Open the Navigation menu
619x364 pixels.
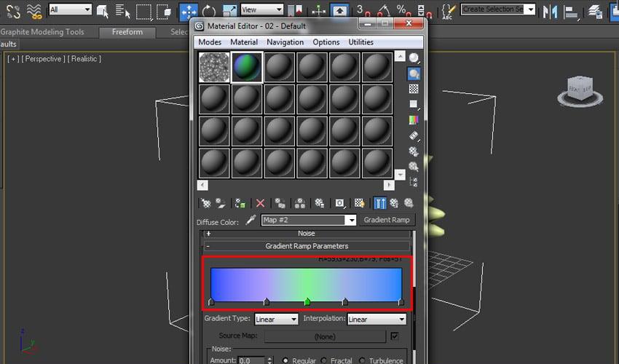(285, 41)
